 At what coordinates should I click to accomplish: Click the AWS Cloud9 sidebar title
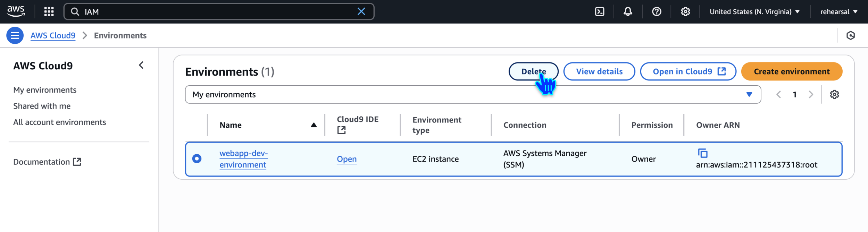(43, 66)
